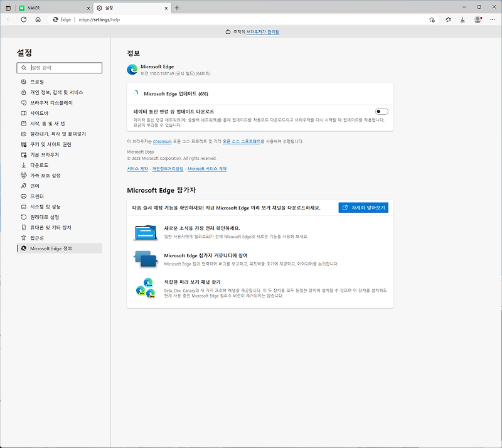The height and width of the screenshot is (448, 502).
Task: Switch to the NAVER tab
Action: [54, 8]
